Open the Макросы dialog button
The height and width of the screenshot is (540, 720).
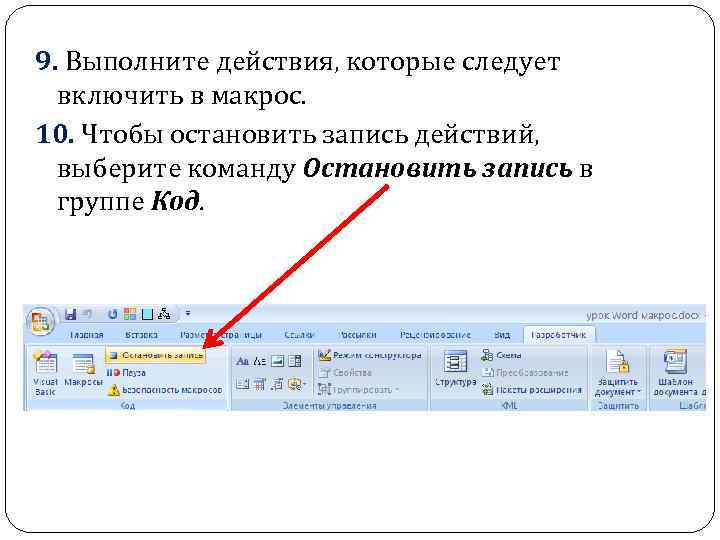[x=83, y=371]
